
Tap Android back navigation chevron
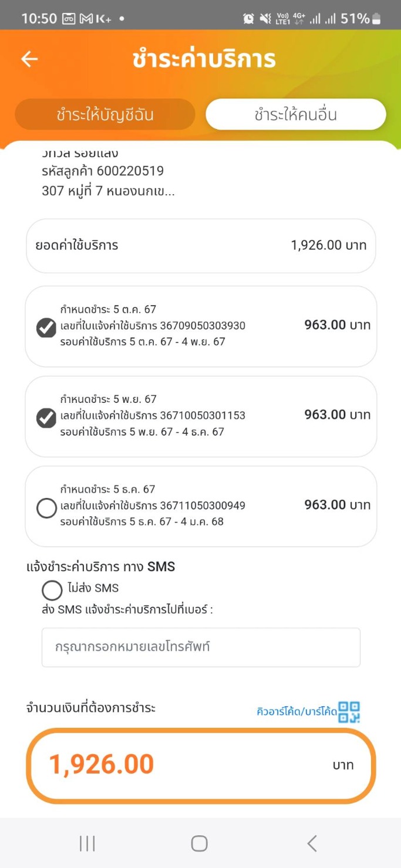(312, 843)
